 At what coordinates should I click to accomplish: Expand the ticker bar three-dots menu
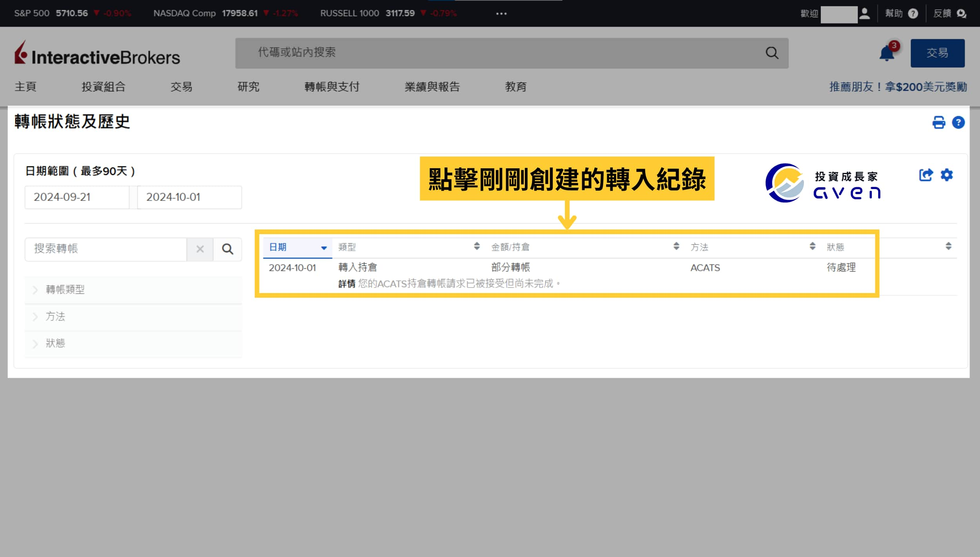click(501, 14)
